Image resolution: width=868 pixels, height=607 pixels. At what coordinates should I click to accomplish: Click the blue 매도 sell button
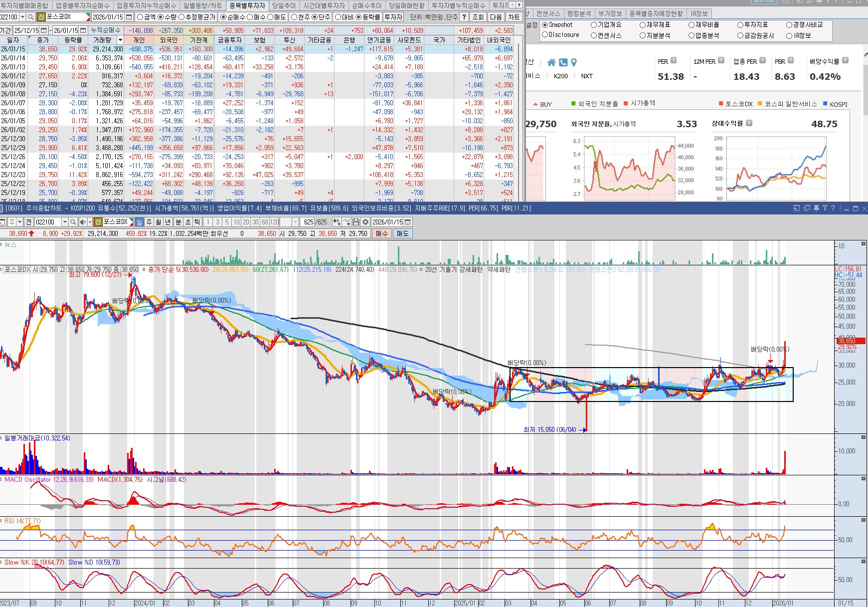[x=402, y=233]
